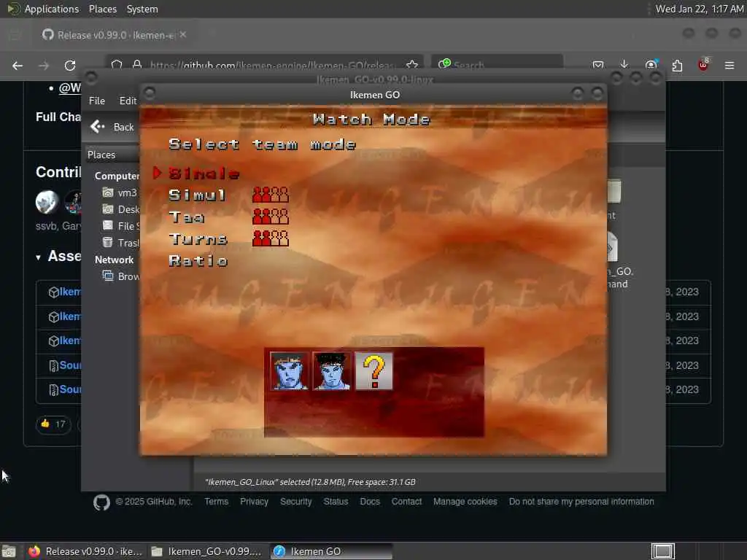747x560 pixels.
Task: Click the first contributor avatar on GitHub
Action: 47,202
